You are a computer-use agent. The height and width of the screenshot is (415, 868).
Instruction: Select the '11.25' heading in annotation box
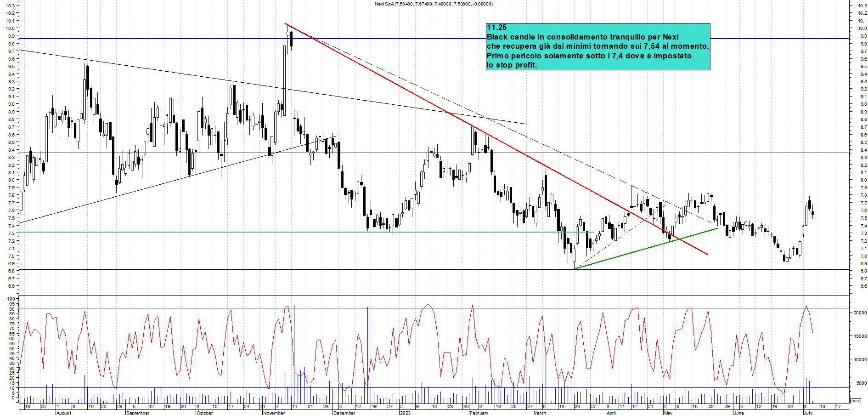click(x=496, y=28)
